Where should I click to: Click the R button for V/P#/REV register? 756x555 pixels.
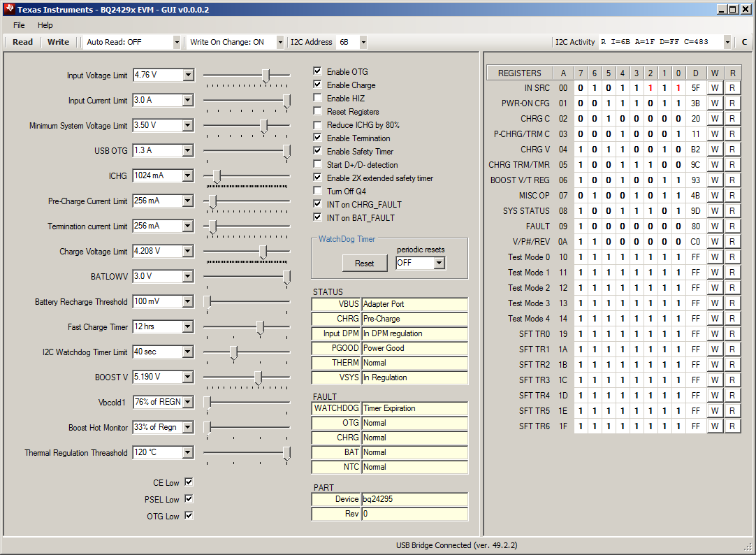point(732,242)
